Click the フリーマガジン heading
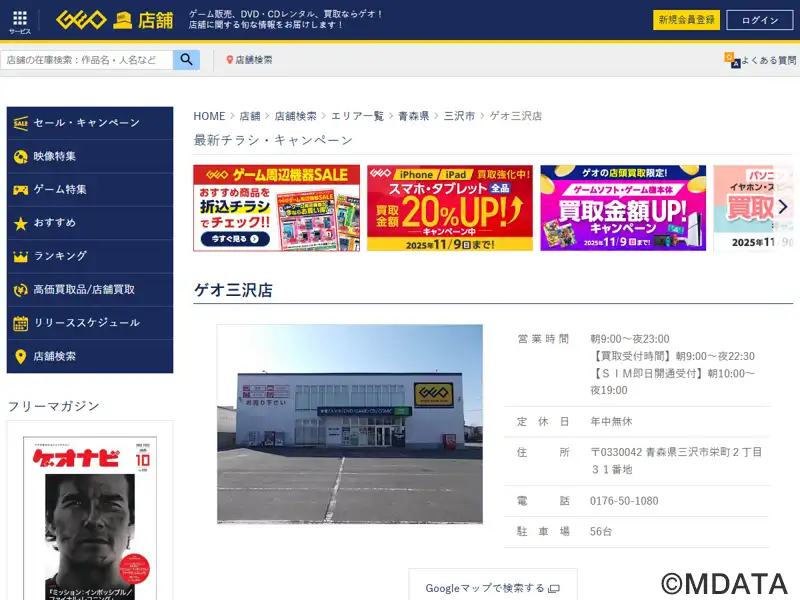Image resolution: width=800 pixels, height=600 pixels. (54, 406)
